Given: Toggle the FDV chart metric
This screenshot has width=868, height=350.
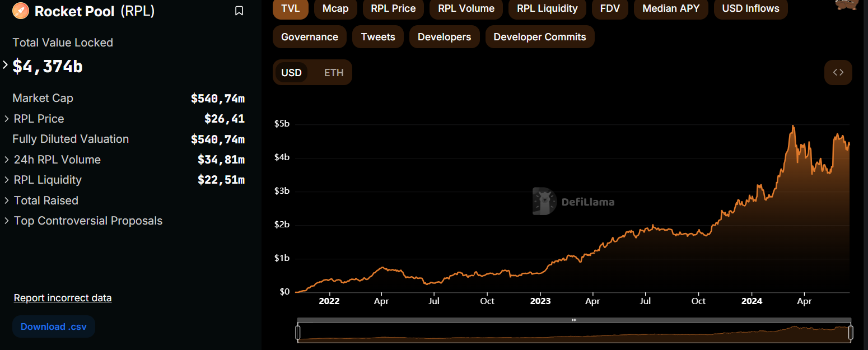Looking at the screenshot, I should (x=610, y=8).
